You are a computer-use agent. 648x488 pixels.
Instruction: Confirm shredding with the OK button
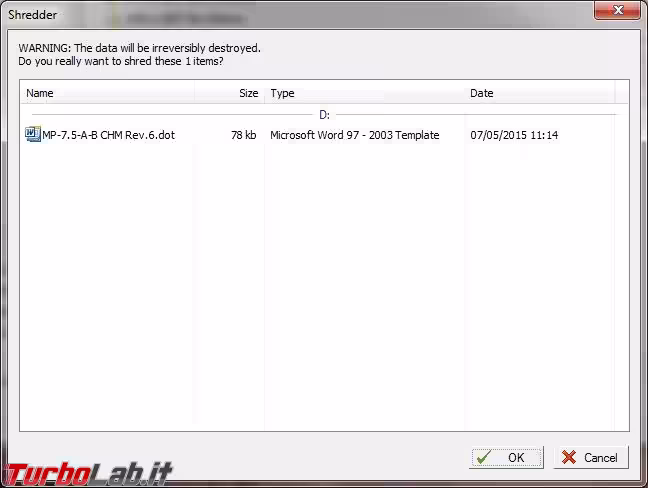click(506, 457)
